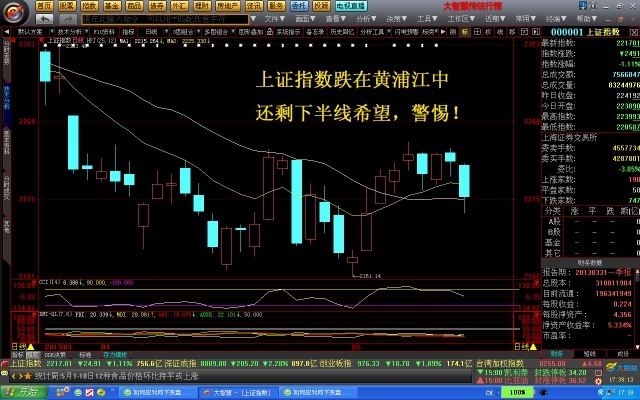
Task: Click the news headline about 食品价格
Action: [x=117, y=376]
